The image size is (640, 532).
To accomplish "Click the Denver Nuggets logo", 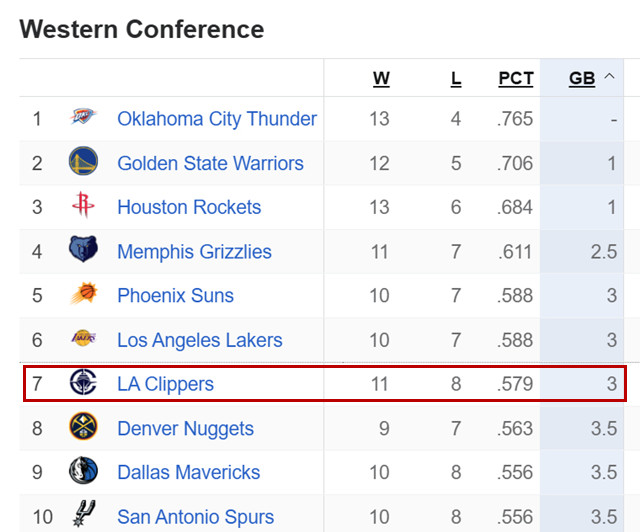I will click(83, 426).
